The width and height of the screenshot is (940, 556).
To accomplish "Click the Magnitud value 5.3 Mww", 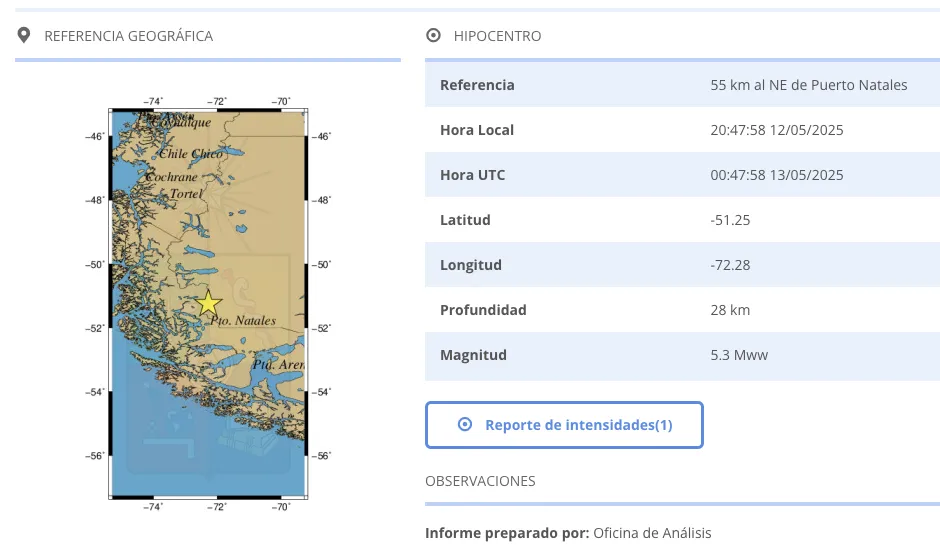I will (739, 355).
